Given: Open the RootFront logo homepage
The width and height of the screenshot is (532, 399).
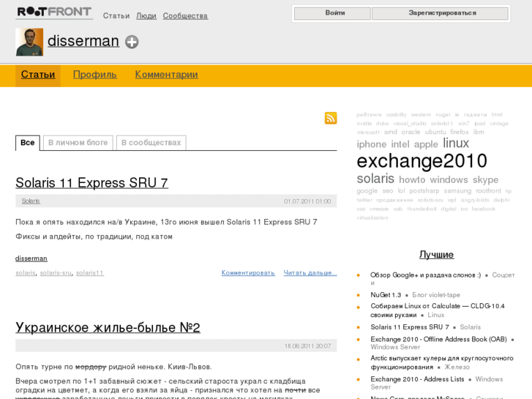Looking at the screenshot, I should point(54,12).
